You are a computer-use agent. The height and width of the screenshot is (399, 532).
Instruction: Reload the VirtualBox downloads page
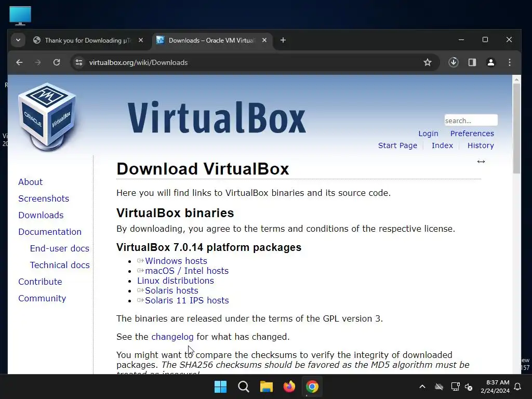coord(57,62)
